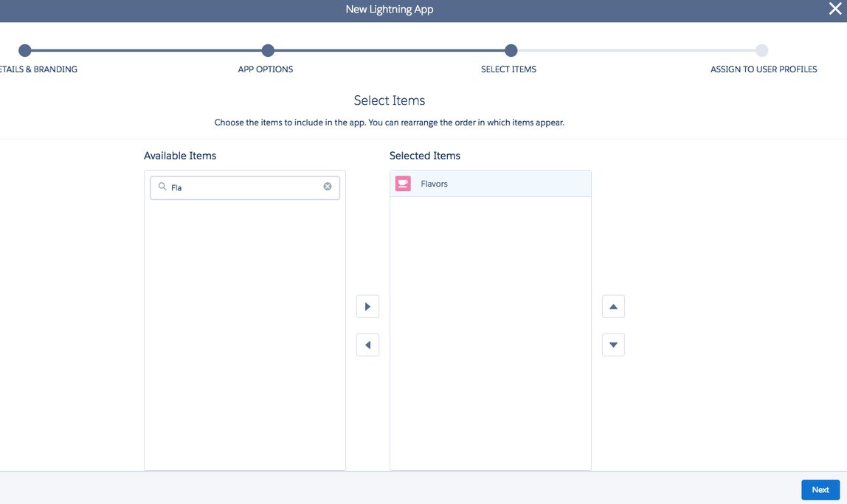The width and height of the screenshot is (847, 504).
Task: Click the empty Available Items list area
Action: (x=245, y=332)
